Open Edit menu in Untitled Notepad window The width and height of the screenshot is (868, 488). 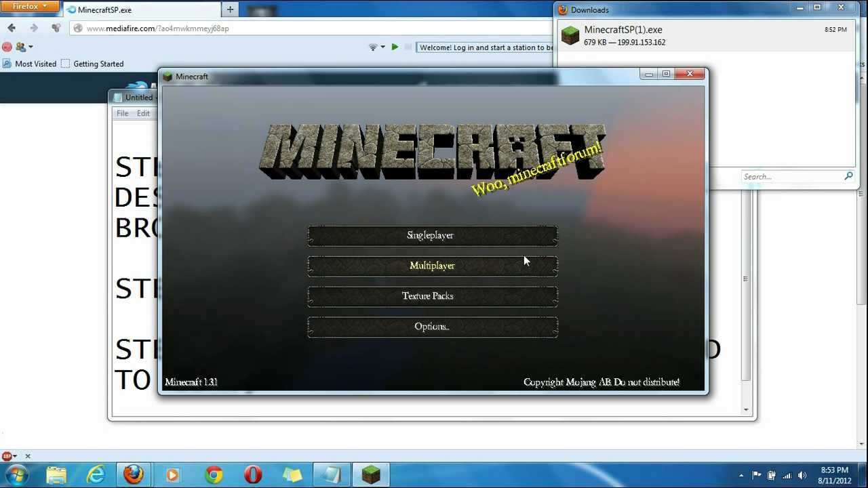pos(143,113)
